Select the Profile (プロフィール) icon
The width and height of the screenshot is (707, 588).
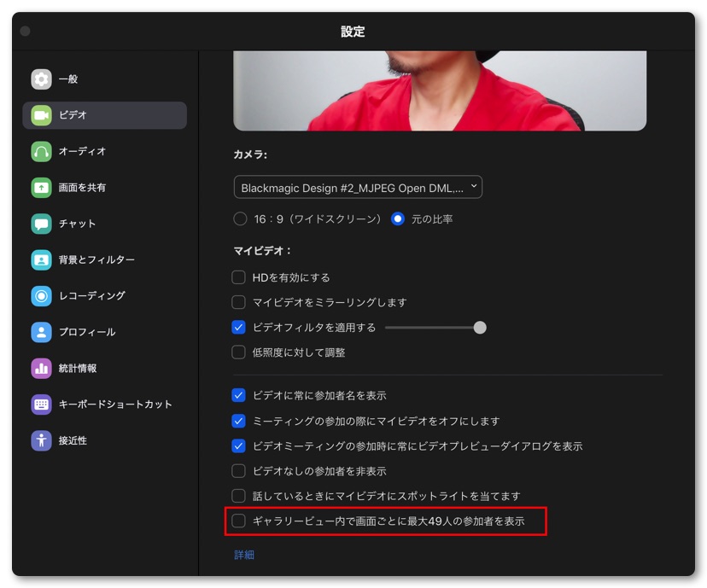coord(41,332)
